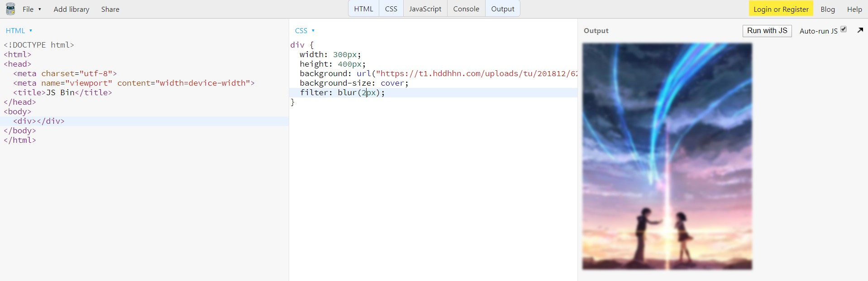Click the blurred image in Output
The height and width of the screenshot is (281, 868).
click(x=667, y=156)
